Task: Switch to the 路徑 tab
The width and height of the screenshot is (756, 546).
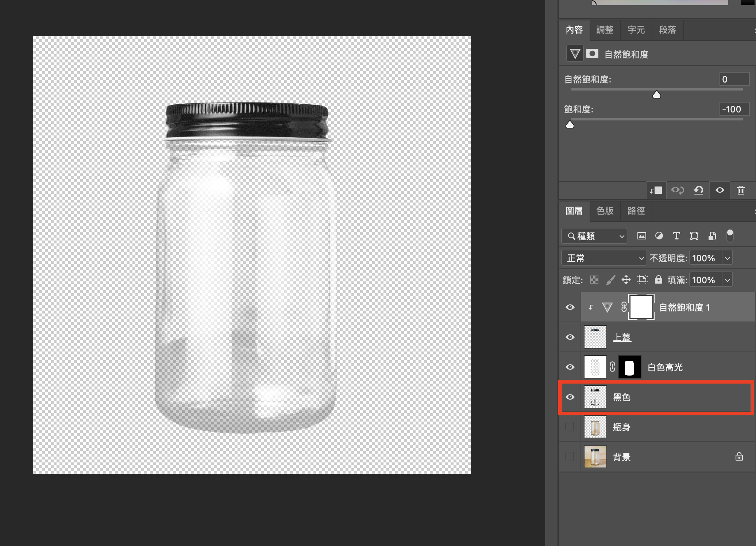Action: (x=636, y=211)
